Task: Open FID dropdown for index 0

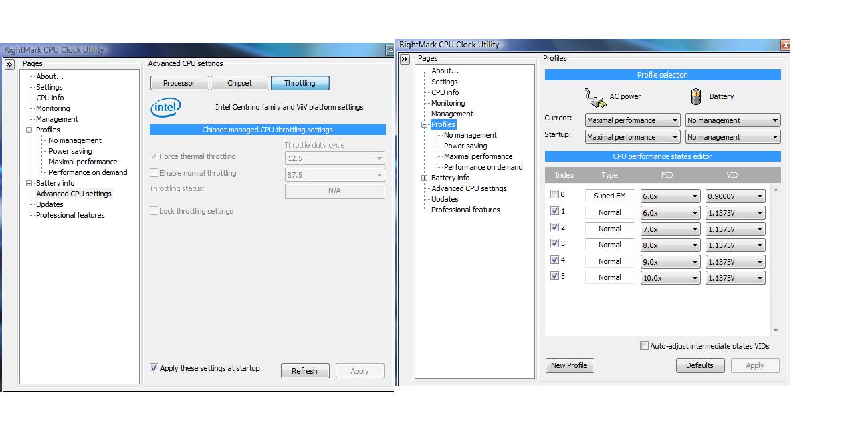Action: pyautogui.click(x=670, y=196)
